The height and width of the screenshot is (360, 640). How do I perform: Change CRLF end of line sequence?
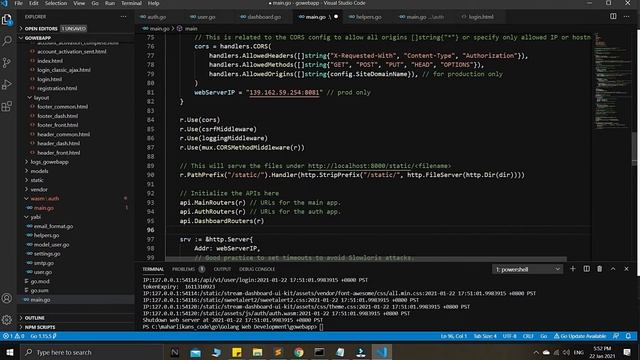click(x=528, y=336)
